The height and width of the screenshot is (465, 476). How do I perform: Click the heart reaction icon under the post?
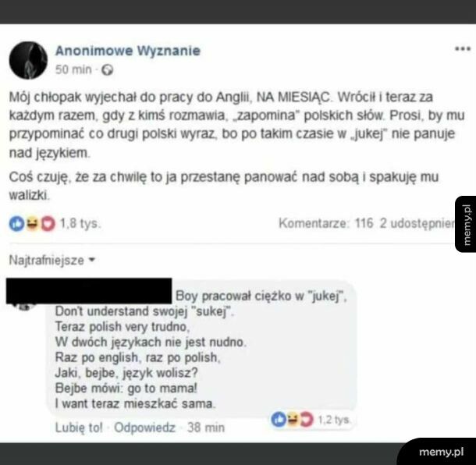pyautogui.click(x=48, y=224)
